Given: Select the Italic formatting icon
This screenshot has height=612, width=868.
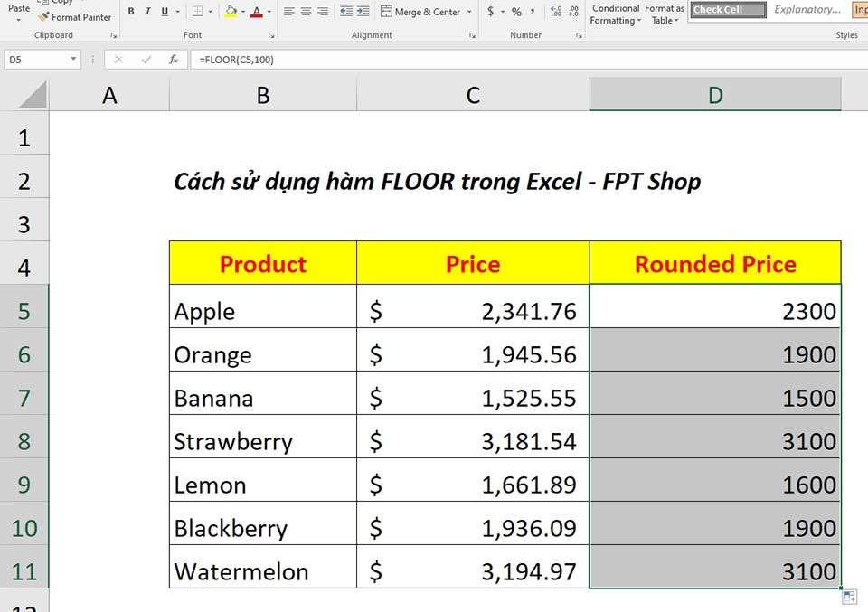Looking at the screenshot, I should click(147, 9).
